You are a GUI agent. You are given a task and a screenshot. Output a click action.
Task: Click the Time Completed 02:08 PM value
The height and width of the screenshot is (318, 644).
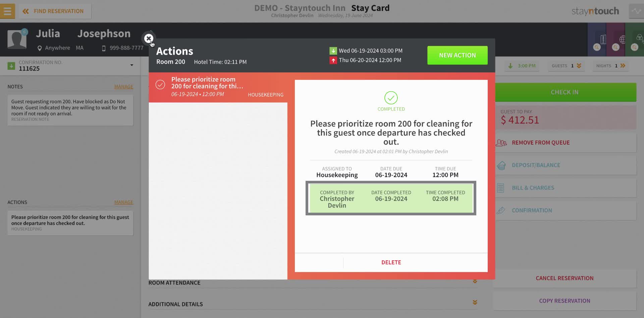tap(445, 199)
